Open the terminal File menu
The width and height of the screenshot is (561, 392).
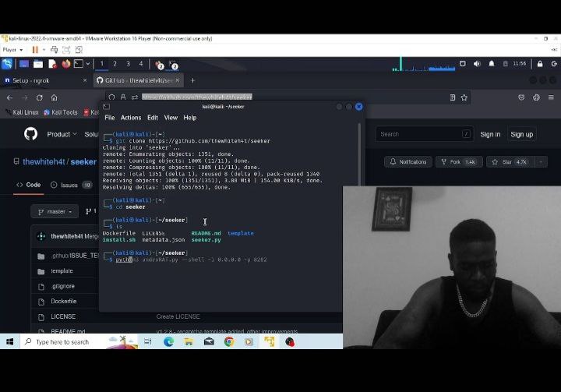(110, 118)
